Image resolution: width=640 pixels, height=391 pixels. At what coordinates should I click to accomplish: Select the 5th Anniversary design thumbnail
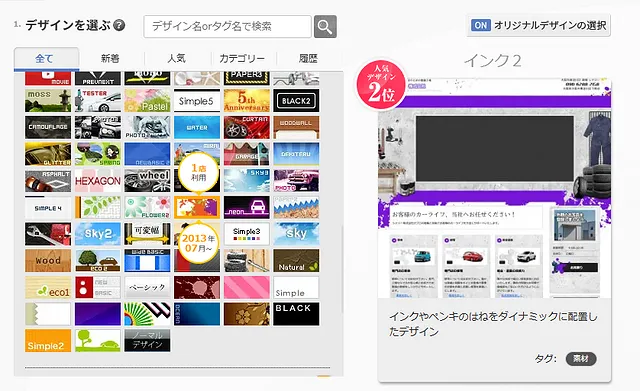point(247,100)
